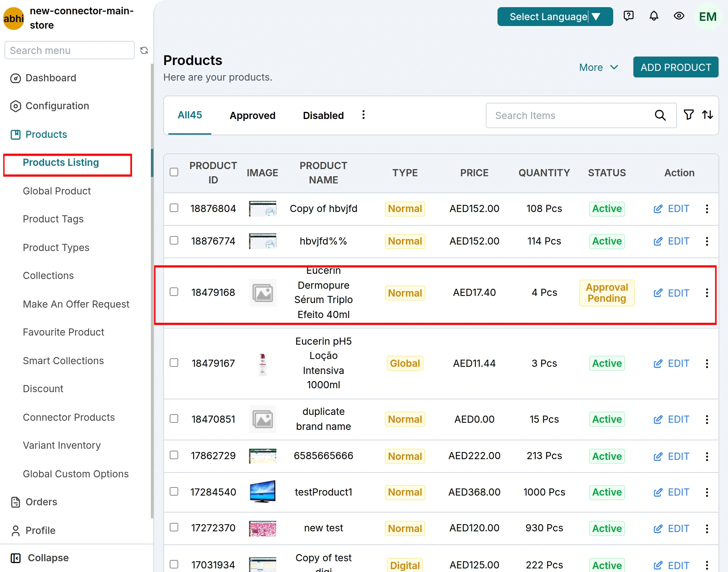Screen dimensions: 728x572
Task: Switch to the Approved tab
Action: tap(253, 115)
